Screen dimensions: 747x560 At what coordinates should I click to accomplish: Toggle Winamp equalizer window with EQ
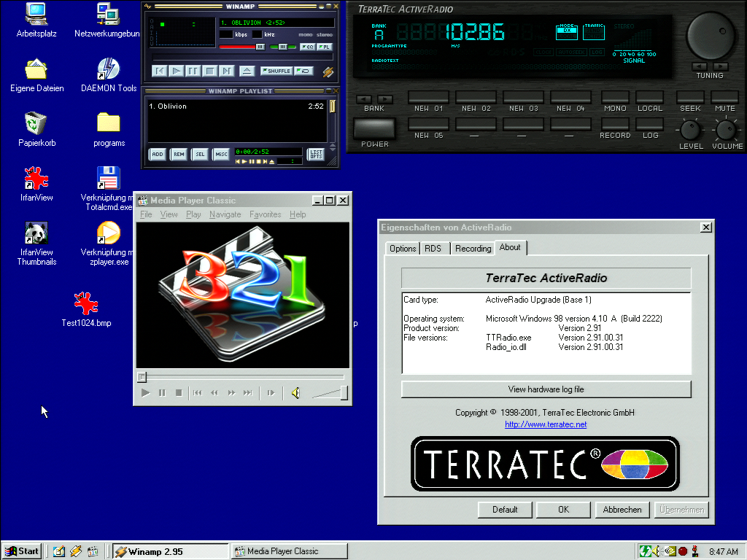(307, 47)
